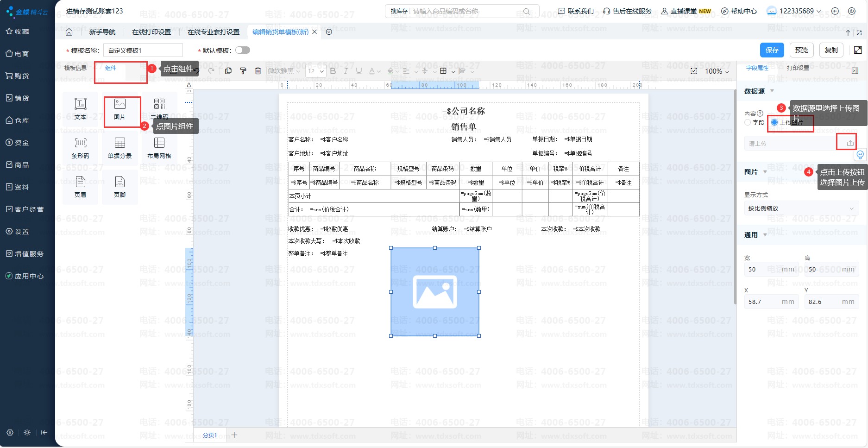The image size is (868, 448).
Task: Select the 上传图片 radio button
Action: pyautogui.click(x=774, y=122)
